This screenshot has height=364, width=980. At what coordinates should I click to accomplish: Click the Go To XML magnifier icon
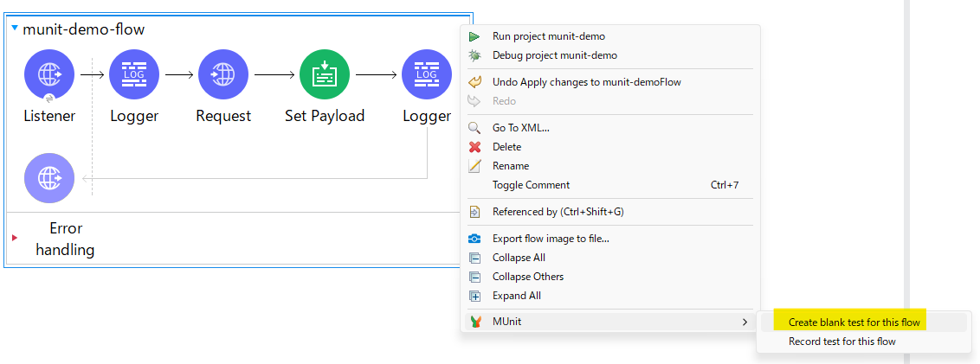click(x=475, y=128)
